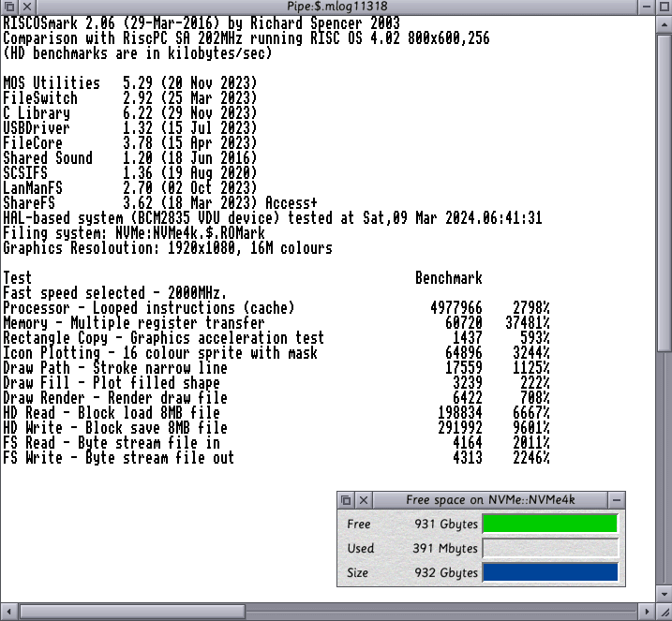Click the green Free space bar
The height and width of the screenshot is (621, 672).
click(x=550, y=524)
